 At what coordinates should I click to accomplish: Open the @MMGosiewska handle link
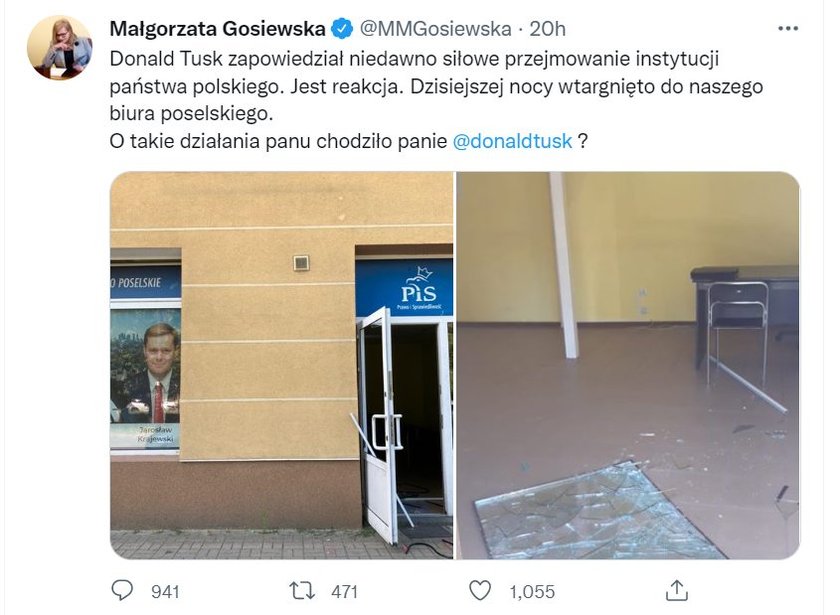(435, 28)
